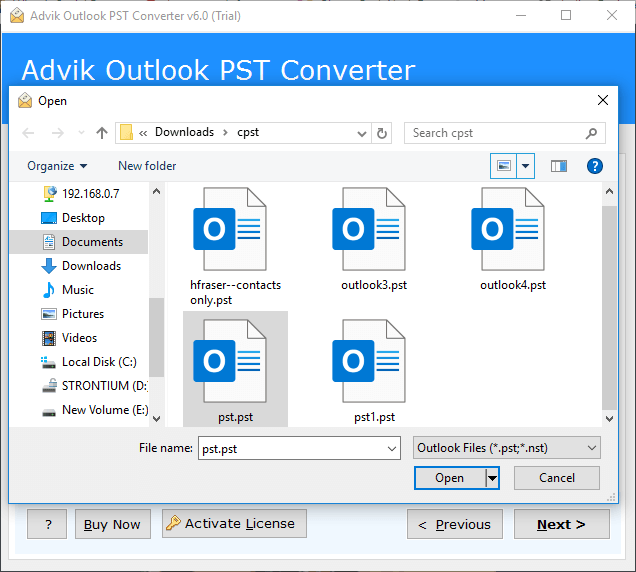Viewport: 636px width, 572px height.
Task: Open Music folder in the sidebar
Action: tap(78, 290)
